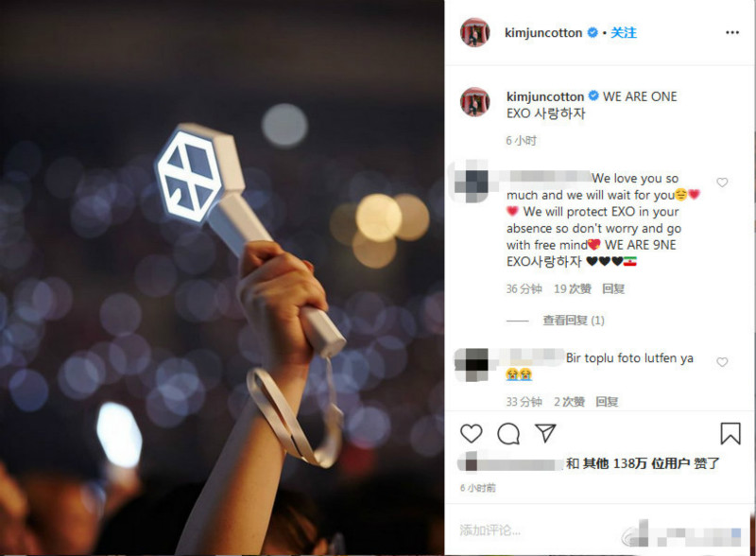Image resolution: width=756 pixels, height=556 pixels.
Task: Save the post with the bookmark icon
Action: [x=730, y=433]
